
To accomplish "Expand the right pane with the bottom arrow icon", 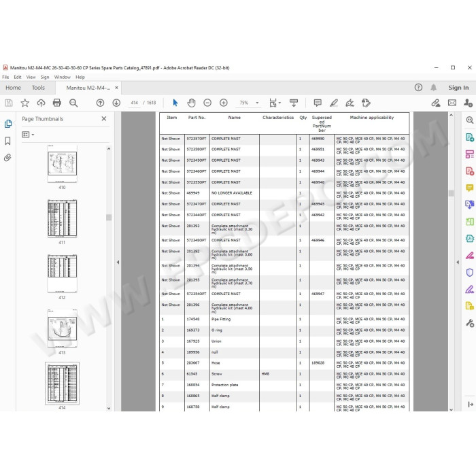I will pyautogui.click(x=471, y=405).
